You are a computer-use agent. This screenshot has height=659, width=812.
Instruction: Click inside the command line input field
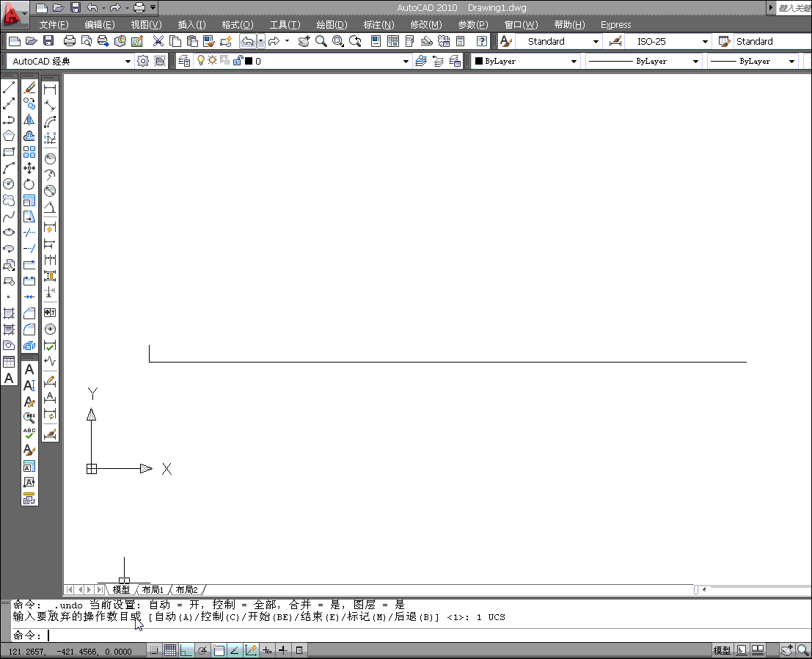tap(293, 635)
